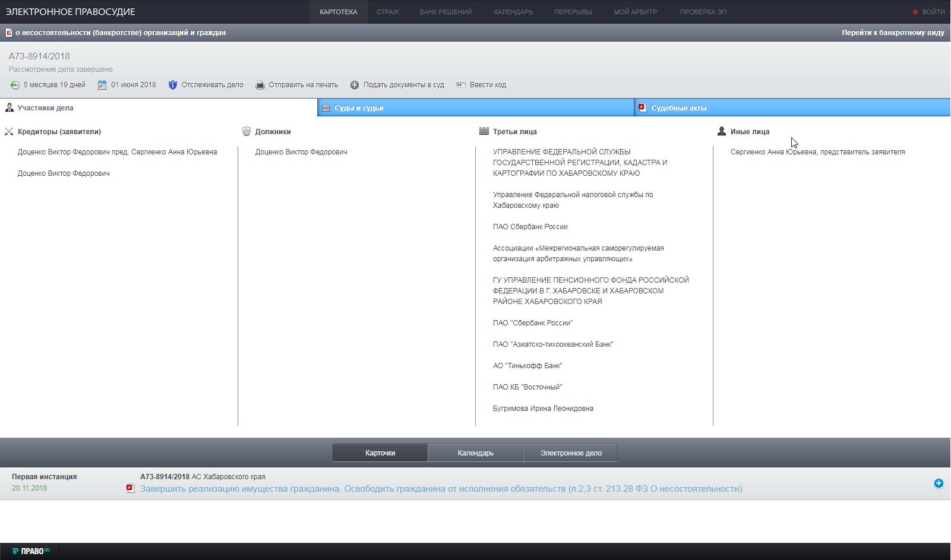951x560 pixels.
Task: Click the calendar icon near 01 июня 2018
Action: [102, 85]
